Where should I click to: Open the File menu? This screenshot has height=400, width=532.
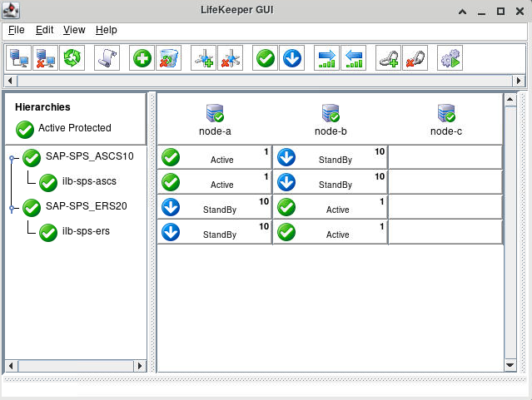tap(17, 30)
